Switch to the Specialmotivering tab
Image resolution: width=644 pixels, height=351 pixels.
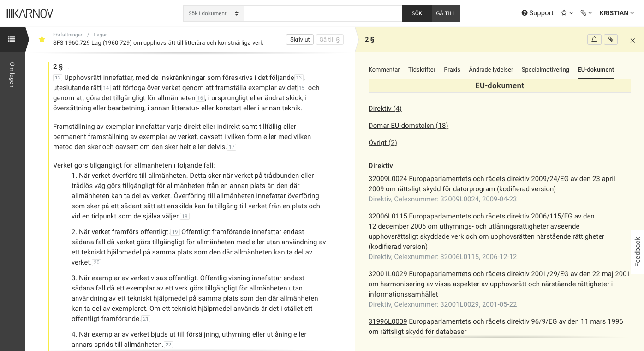tap(545, 70)
